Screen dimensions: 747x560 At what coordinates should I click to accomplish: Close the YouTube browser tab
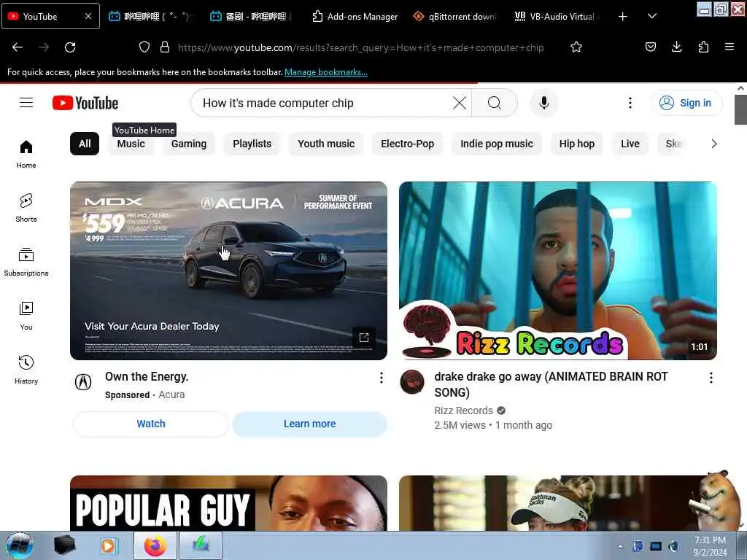tap(88, 16)
